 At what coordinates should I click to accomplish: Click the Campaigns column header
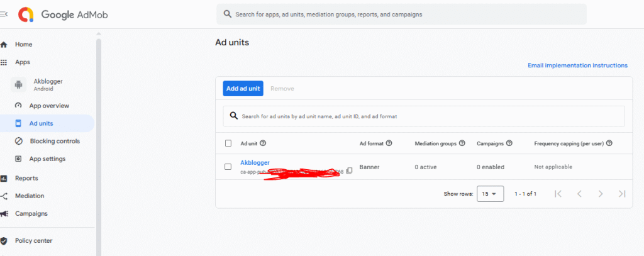[490, 143]
